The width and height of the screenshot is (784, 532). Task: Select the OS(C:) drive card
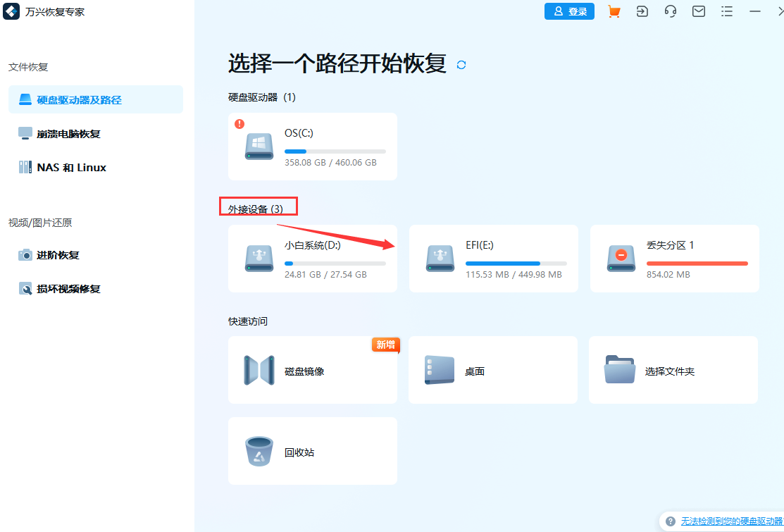click(312, 146)
